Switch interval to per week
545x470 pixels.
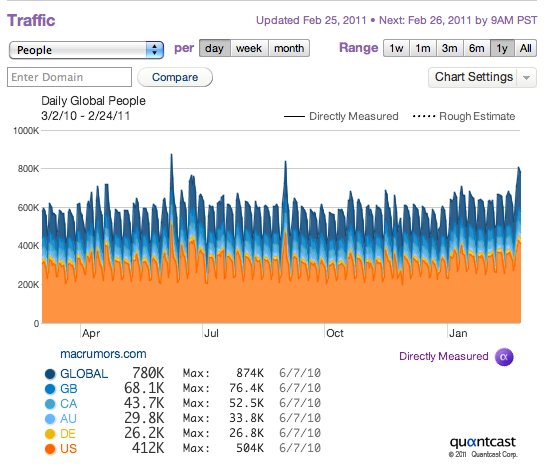249,48
